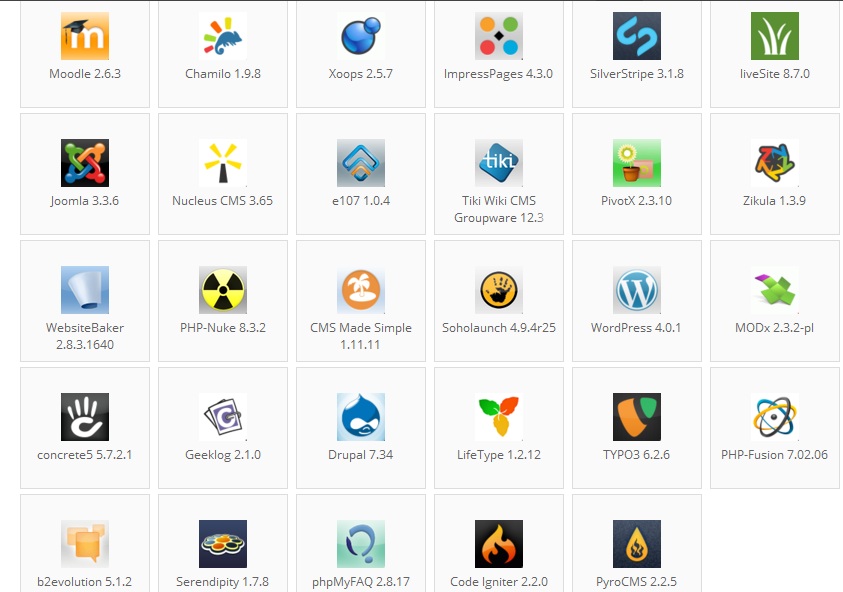Select the Xoops blue sphere icon

click(x=361, y=37)
